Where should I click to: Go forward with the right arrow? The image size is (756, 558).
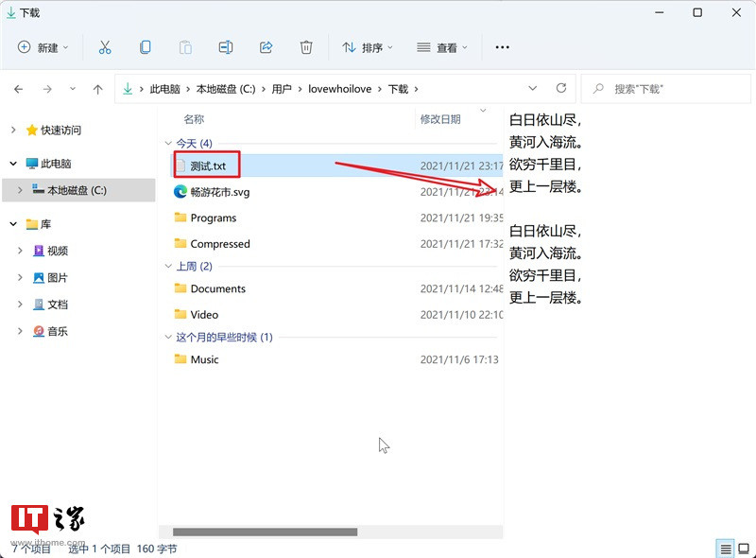46,89
